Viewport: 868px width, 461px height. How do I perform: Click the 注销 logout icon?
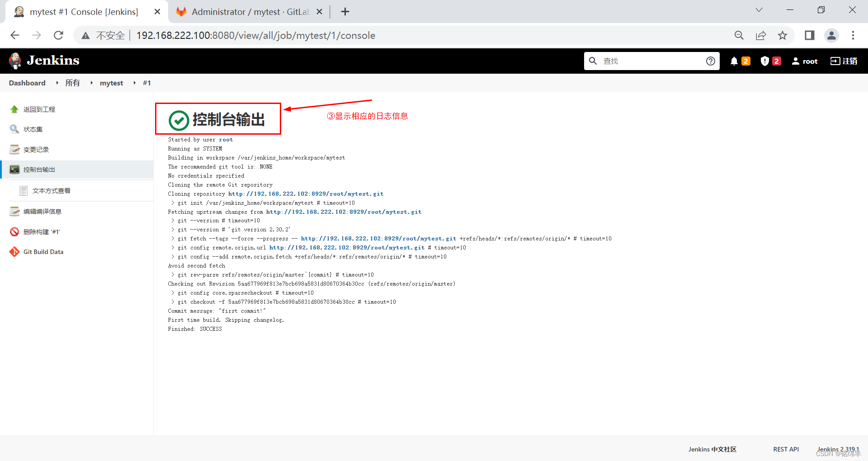coord(835,61)
